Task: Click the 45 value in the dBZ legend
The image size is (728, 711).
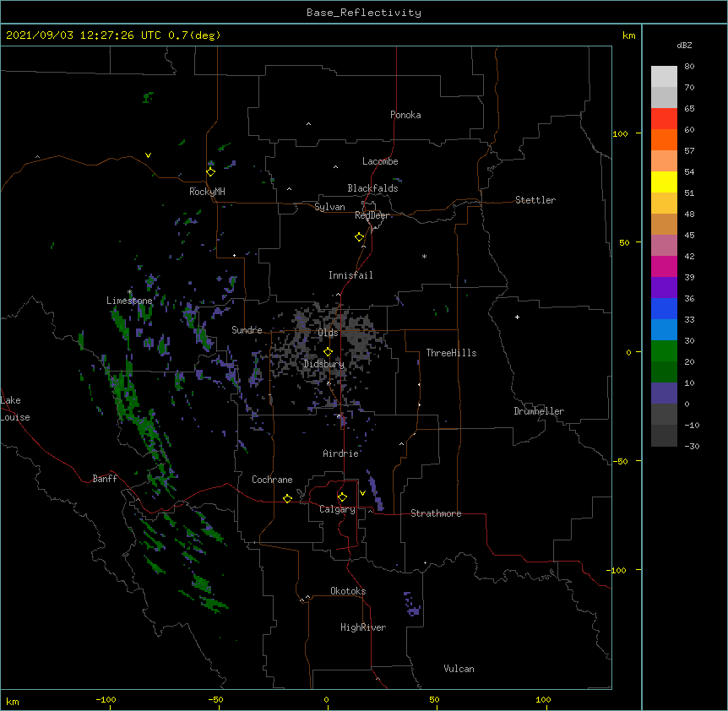Action: [x=689, y=236]
